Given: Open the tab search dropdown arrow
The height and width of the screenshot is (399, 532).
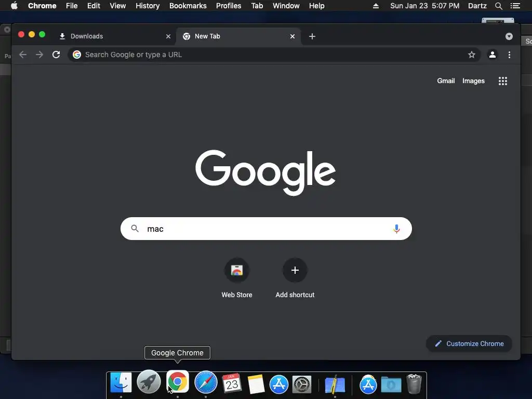Looking at the screenshot, I should [509, 36].
